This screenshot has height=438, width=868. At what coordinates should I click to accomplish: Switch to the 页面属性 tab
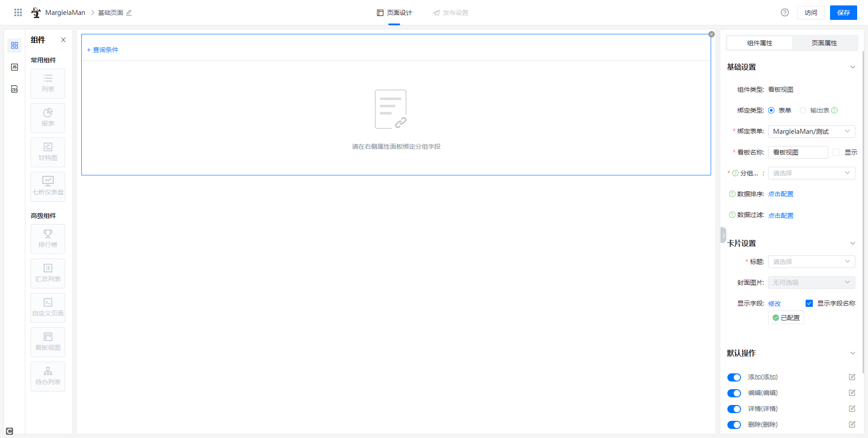[824, 43]
